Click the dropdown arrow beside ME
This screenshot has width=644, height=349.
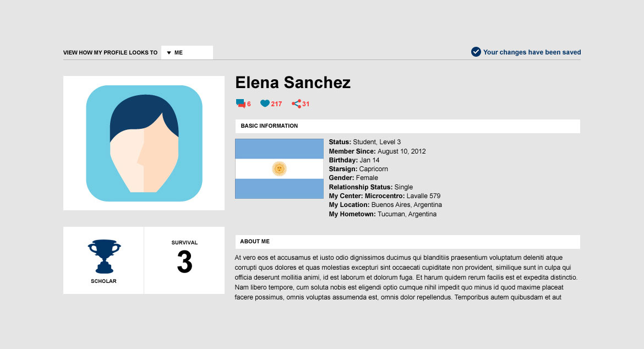coord(169,53)
